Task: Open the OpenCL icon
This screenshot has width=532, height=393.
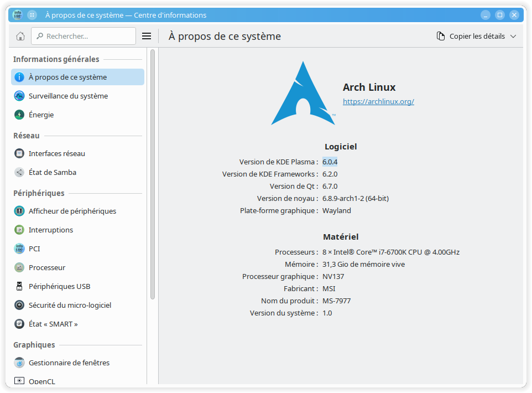Action: tap(19, 381)
